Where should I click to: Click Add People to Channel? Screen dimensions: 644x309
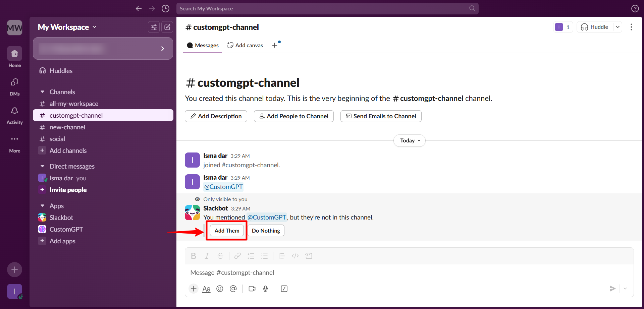(x=294, y=116)
